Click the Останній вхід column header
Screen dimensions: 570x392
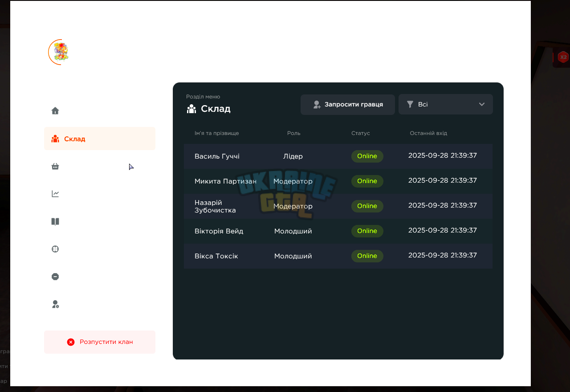click(428, 133)
